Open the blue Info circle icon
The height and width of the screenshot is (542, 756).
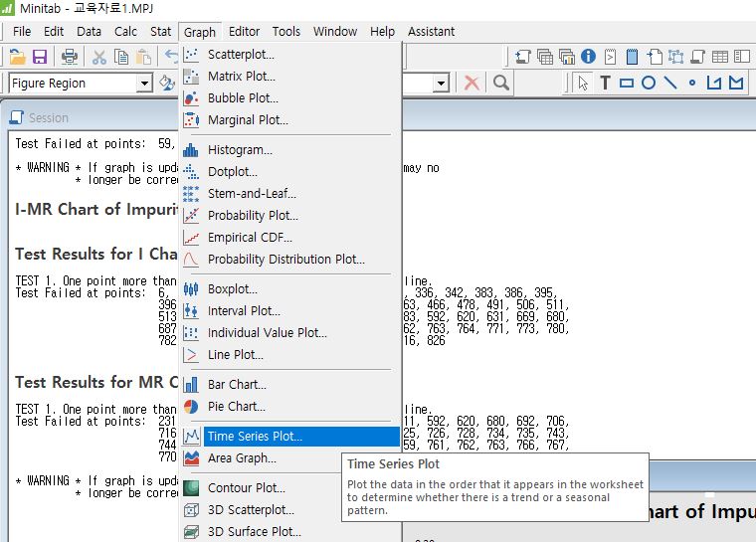tap(588, 57)
